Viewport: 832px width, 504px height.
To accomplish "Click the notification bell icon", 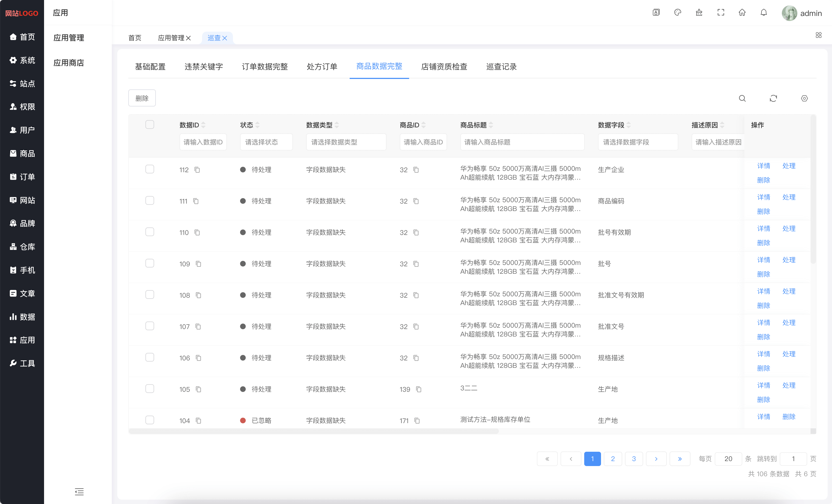I will point(763,12).
